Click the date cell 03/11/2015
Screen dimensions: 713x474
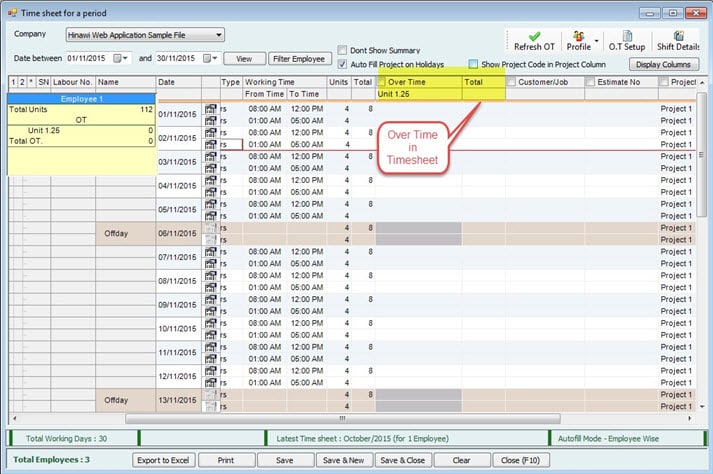177,162
